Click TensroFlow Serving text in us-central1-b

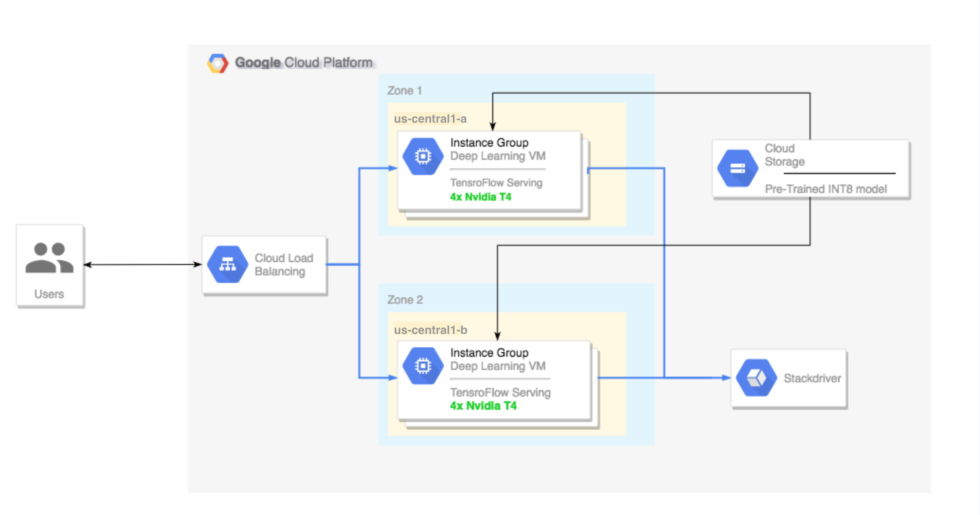coord(500,392)
